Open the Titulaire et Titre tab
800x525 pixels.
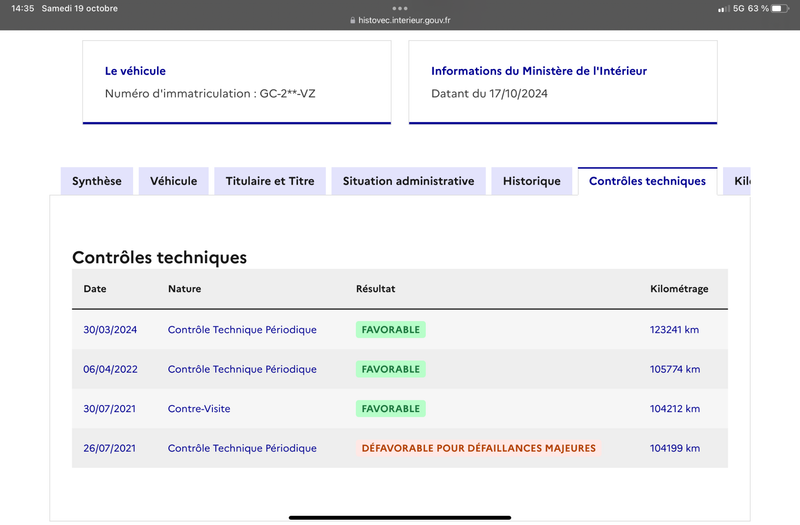click(x=270, y=181)
